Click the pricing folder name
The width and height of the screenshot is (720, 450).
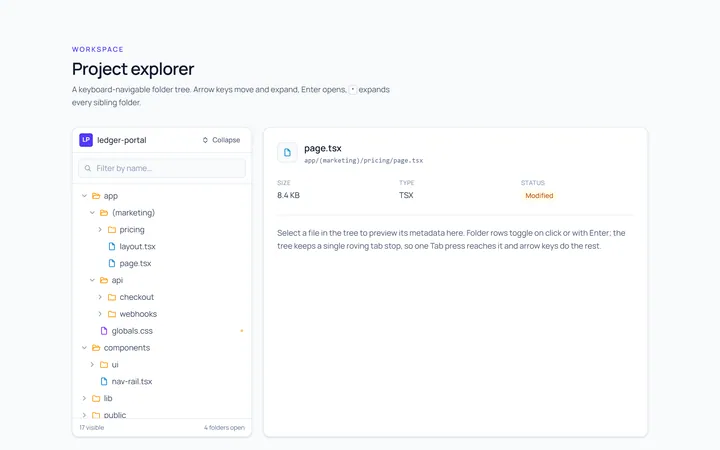132,230
